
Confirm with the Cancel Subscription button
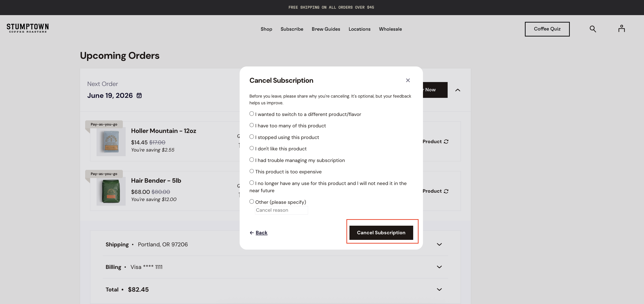click(381, 233)
